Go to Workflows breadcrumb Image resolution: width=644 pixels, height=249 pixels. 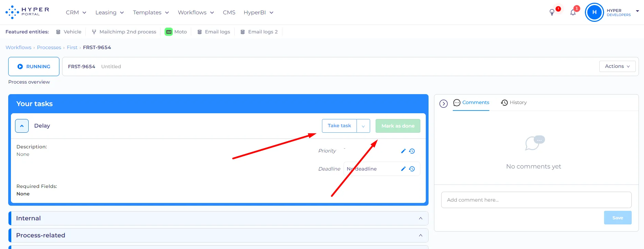pyautogui.click(x=18, y=47)
